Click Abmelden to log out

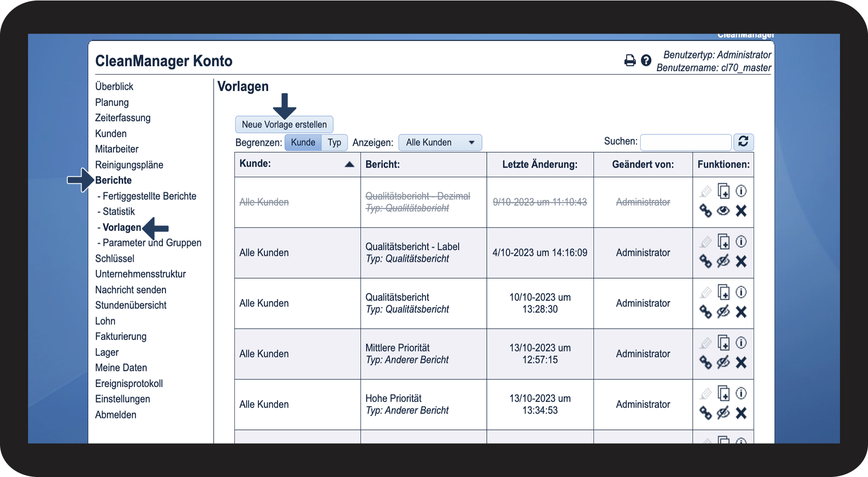[116, 415]
